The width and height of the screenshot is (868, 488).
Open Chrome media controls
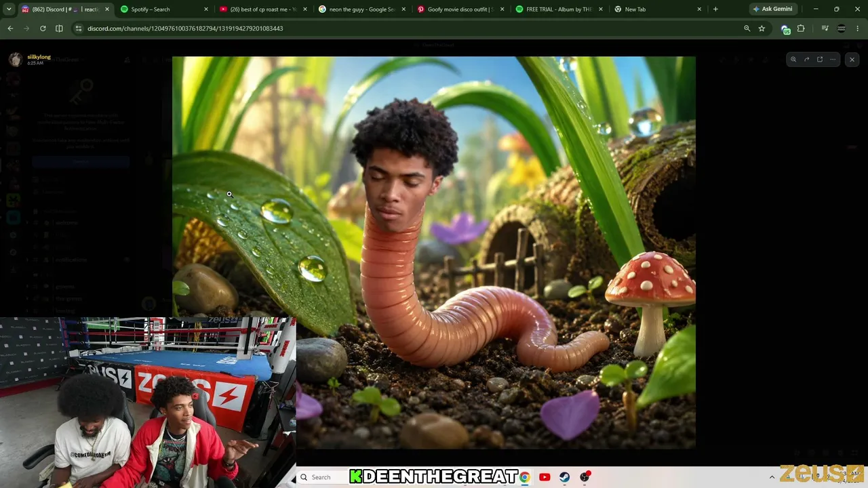pos(825,28)
